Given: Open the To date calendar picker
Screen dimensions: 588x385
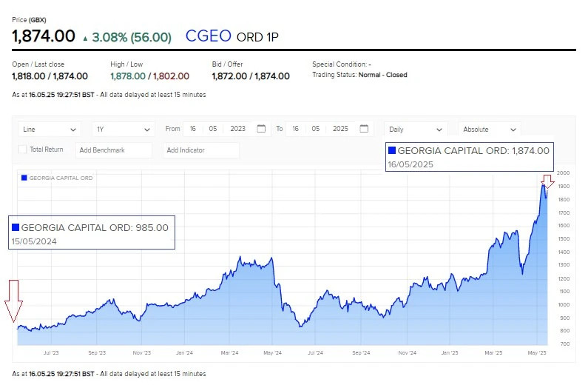Looking at the screenshot, I should 364,129.
